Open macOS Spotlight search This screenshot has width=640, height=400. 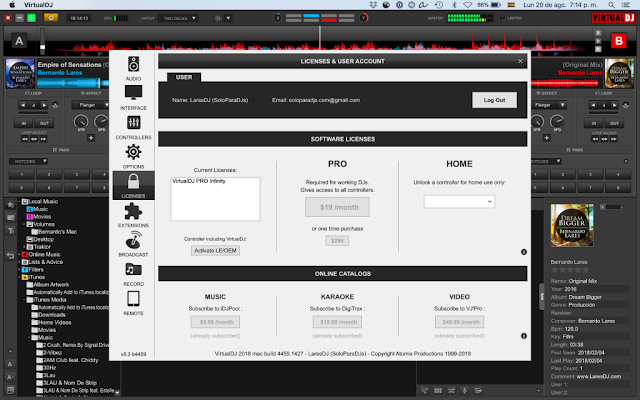pyautogui.click(x=611, y=5)
